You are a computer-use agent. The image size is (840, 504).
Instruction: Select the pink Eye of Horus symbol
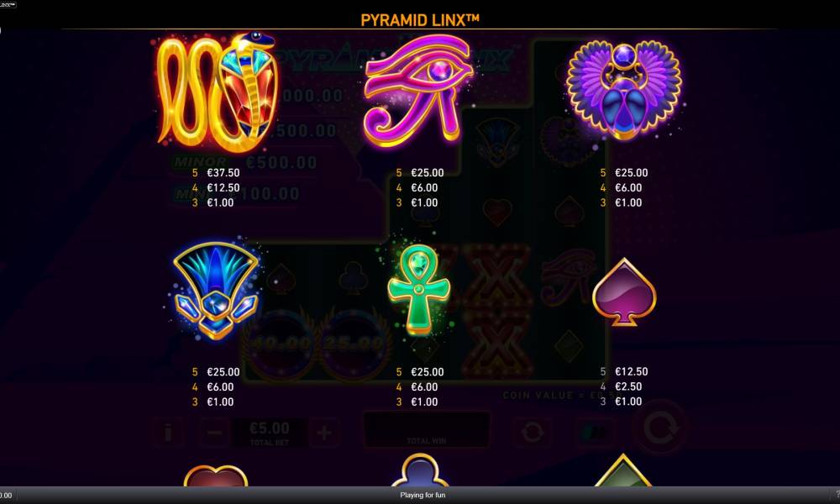(x=418, y=90)
